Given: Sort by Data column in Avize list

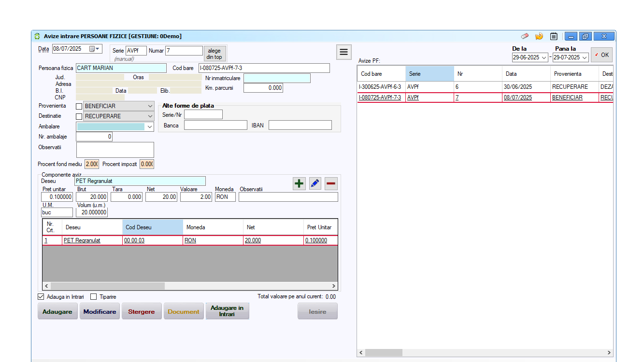Looking at the screenshot, I should coord(526,74).
